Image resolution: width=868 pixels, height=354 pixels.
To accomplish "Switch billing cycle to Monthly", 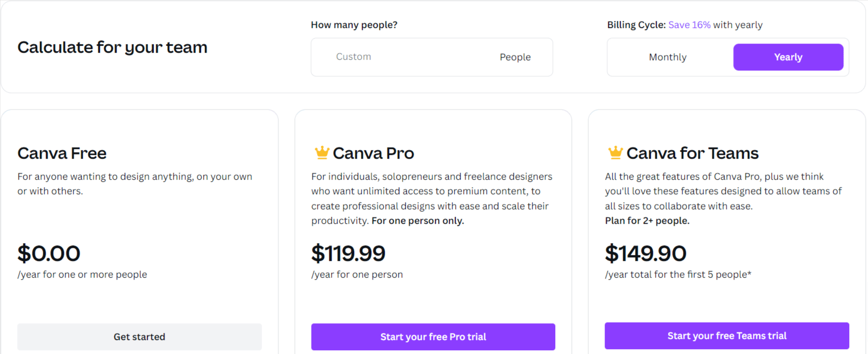I will click(x=667, y=56).
